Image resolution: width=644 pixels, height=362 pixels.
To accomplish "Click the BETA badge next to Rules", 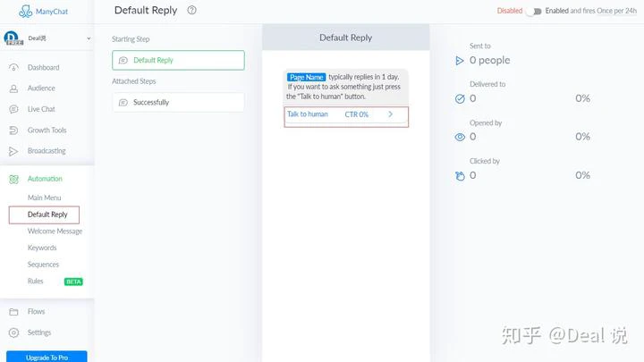I will [73, 282].
